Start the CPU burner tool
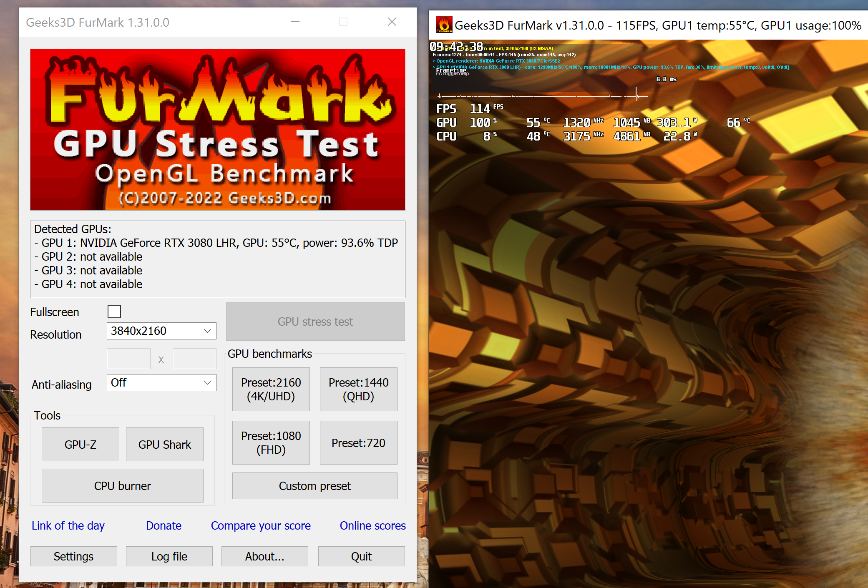The height and width of the screenshot is (588, 868). coord(122,486)
